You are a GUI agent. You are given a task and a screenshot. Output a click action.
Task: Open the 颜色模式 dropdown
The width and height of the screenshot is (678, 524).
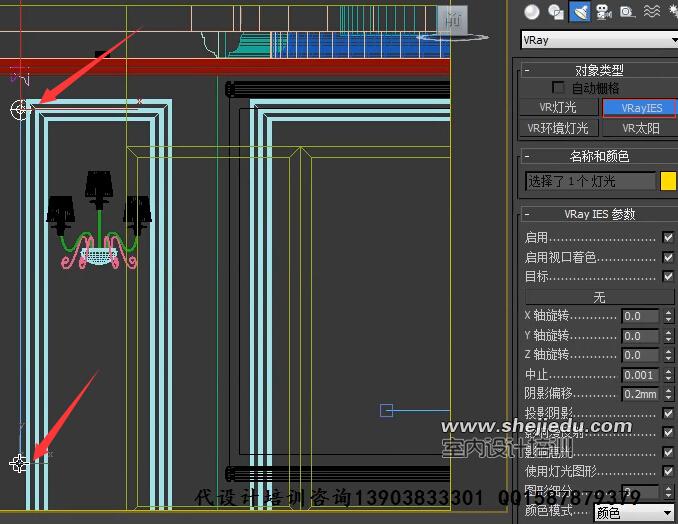point(635,513)
